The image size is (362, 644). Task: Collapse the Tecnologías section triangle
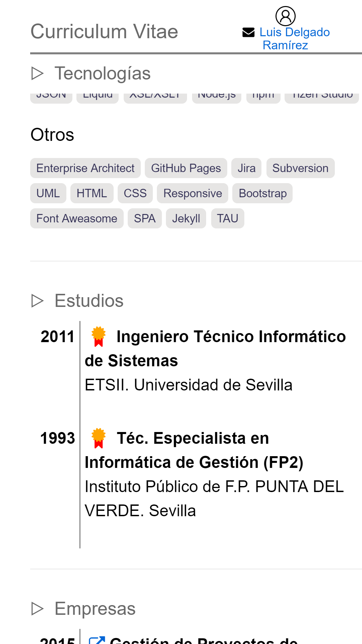[38, 73]
